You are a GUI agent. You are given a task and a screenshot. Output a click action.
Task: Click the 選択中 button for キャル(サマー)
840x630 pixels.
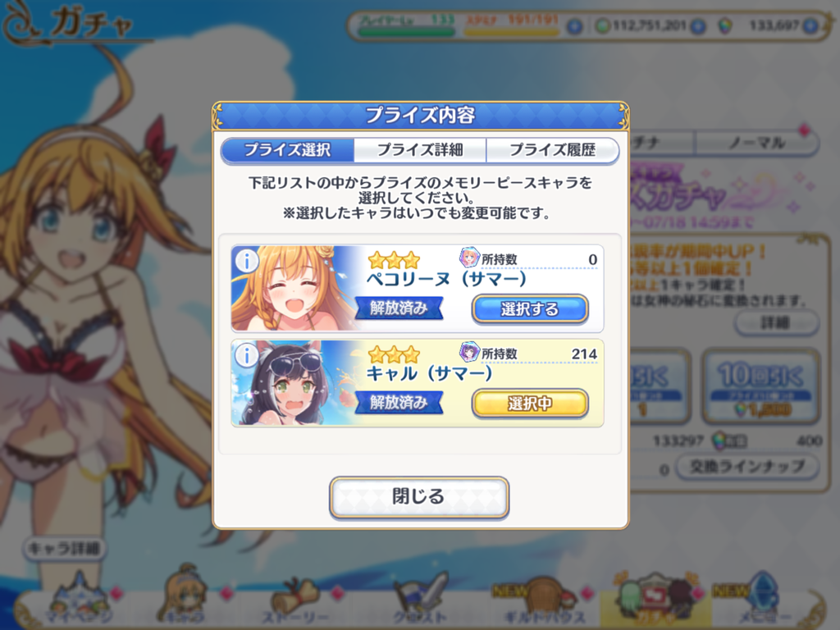(530, 404)
